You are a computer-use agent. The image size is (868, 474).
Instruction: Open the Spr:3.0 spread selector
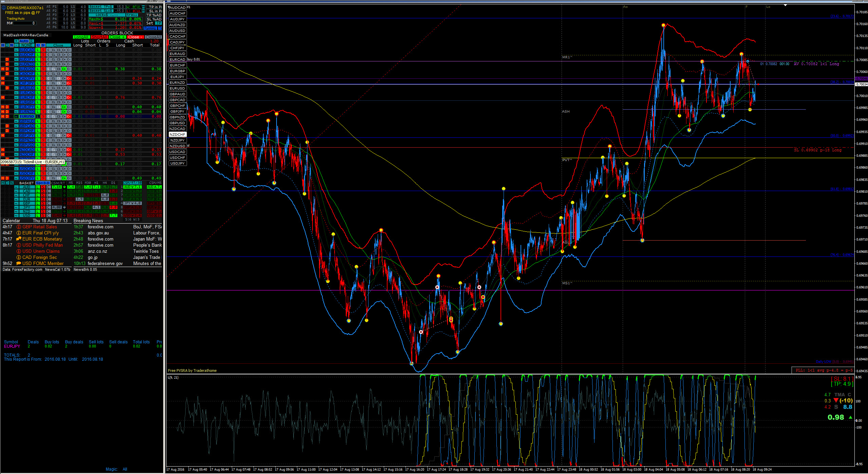pos(43,183)
